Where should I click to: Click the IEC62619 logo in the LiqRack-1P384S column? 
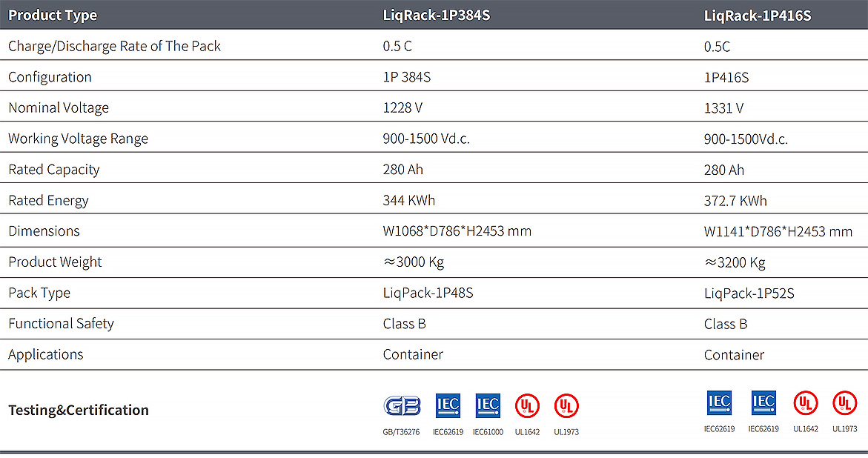[448, 405]
